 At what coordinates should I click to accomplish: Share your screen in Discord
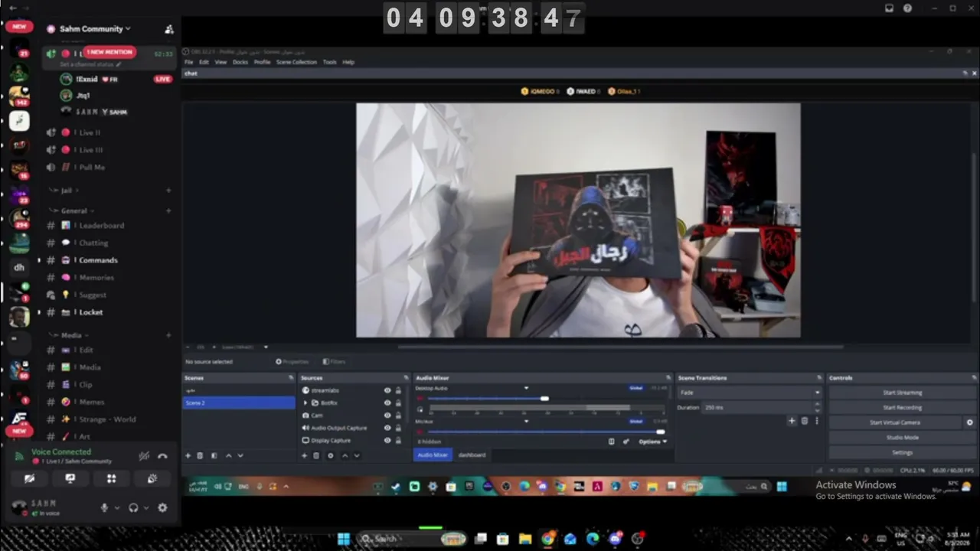pos(70,478)
